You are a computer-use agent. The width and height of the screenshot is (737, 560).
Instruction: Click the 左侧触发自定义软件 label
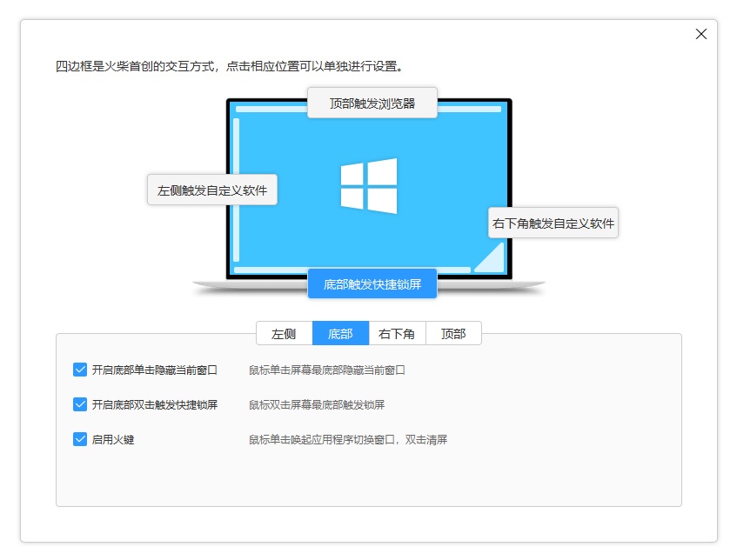[212, 189]
